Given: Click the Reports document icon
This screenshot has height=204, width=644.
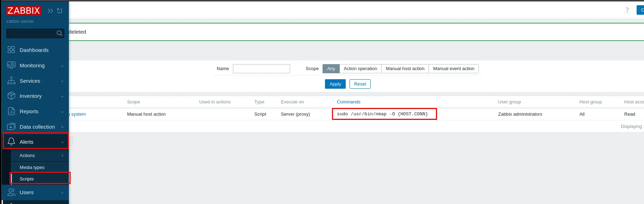Looking at the screenshot, I should click(11, 111).
